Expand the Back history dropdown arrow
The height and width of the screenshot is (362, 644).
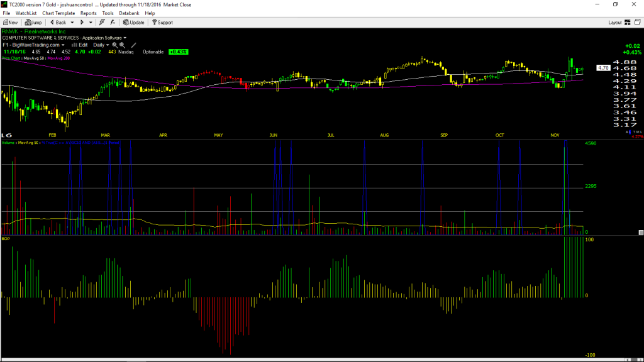[x=72, y=23]
